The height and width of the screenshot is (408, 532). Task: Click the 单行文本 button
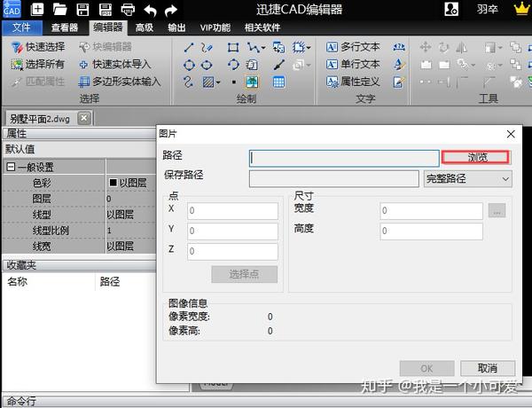(353, 64)
